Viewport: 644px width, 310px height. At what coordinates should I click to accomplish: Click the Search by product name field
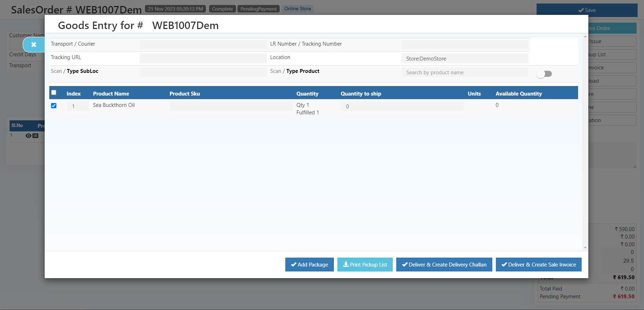click(465, 72)
